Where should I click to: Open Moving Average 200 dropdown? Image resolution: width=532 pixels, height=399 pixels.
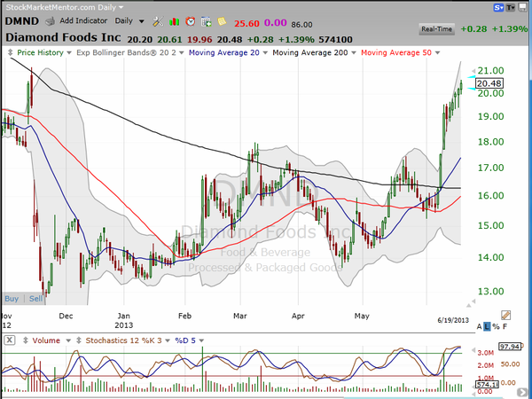pyautogui.click(x=354, y=53)
